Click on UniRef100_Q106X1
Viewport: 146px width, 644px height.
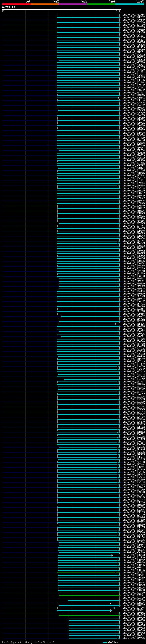click(134, 635)
